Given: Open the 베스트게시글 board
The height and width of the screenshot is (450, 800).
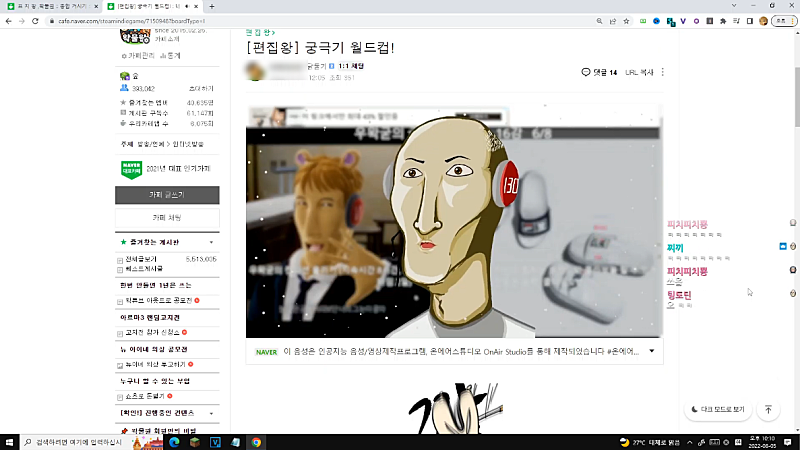Looking at the screenshot, I should 146,268.
